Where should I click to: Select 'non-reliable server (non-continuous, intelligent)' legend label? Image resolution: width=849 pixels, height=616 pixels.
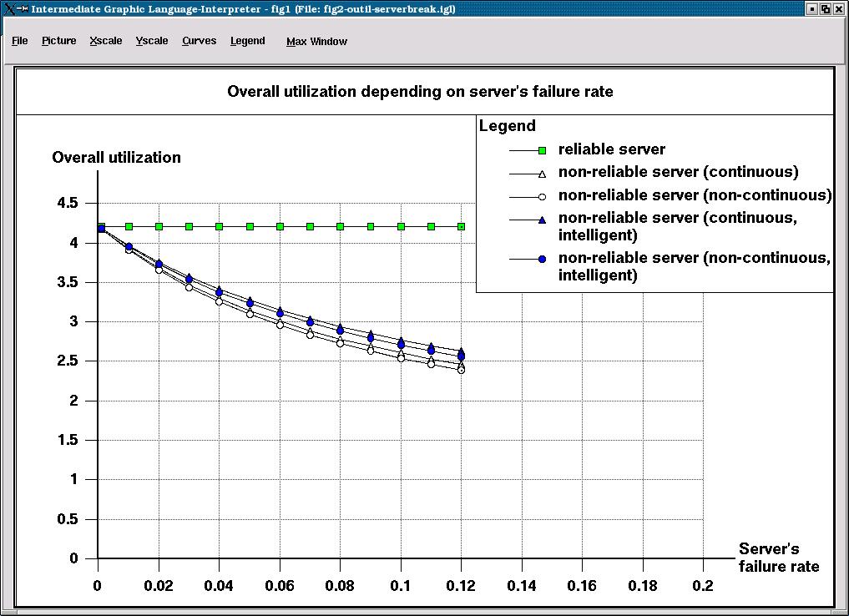pyautogui.click(x=695, y=266)
